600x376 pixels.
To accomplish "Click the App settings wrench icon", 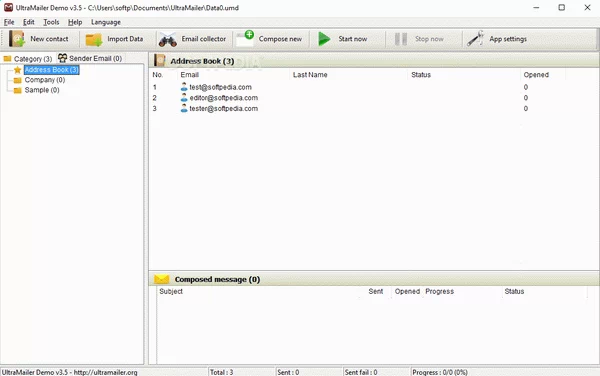I will pos(476,38).
